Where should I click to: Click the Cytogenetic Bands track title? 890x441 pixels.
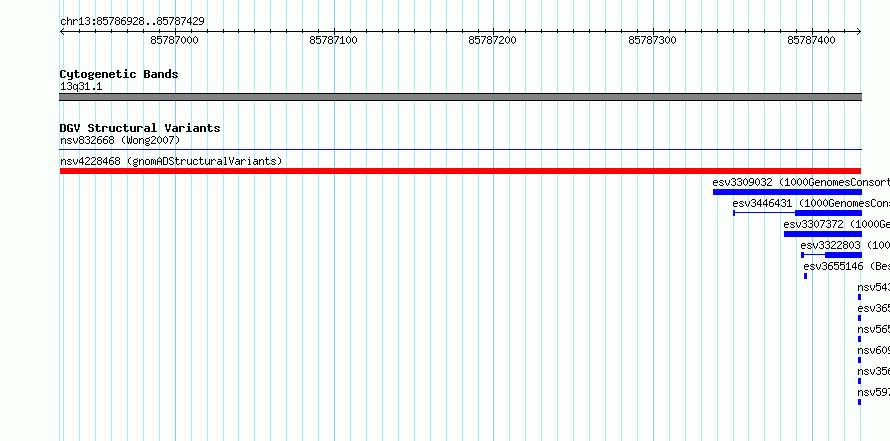[119, 74]
